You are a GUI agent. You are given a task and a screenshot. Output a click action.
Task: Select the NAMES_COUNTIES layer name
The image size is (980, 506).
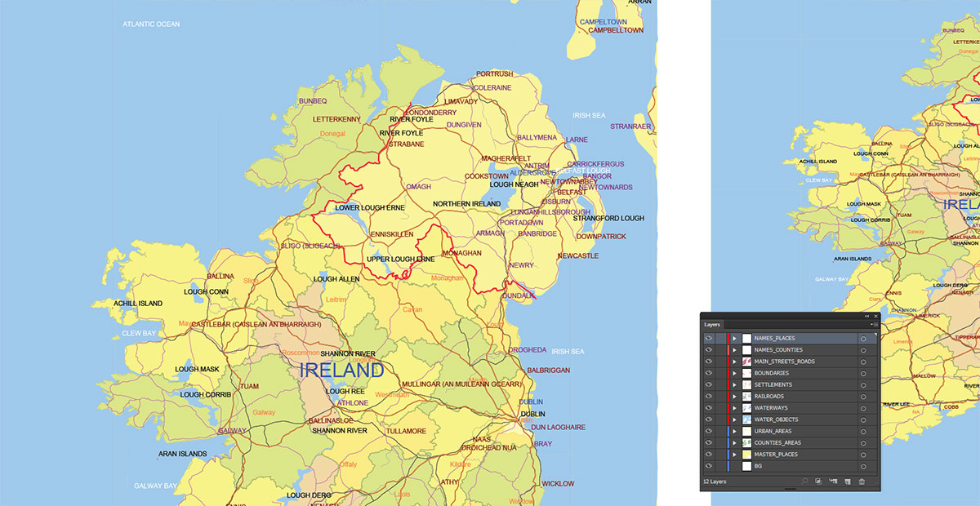click(778, 350)
